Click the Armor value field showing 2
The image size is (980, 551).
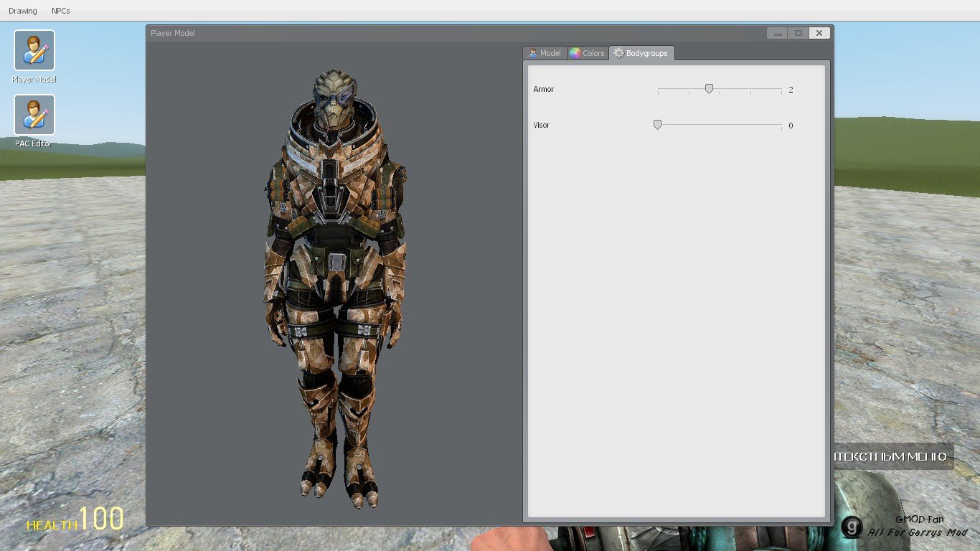(791, 90)
